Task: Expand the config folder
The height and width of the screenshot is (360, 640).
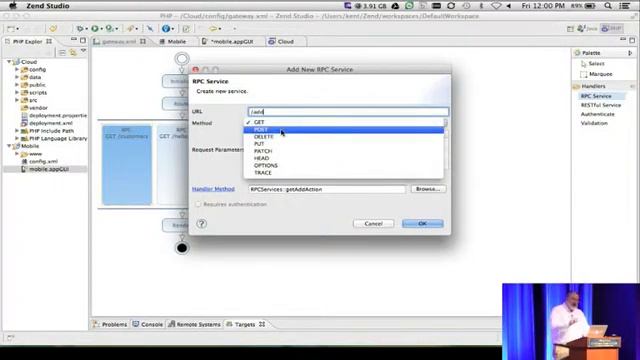Action: [17, 69]
